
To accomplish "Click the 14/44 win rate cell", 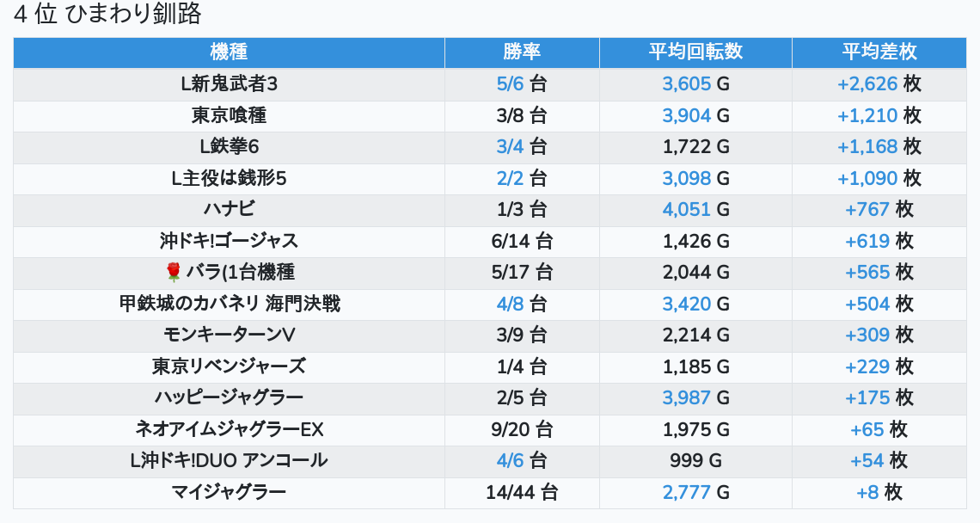I will (522, 492).
